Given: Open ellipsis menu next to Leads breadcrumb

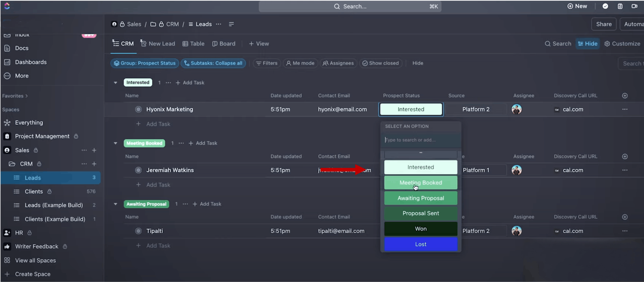Looking at the screenshot, I should [219, 24].
